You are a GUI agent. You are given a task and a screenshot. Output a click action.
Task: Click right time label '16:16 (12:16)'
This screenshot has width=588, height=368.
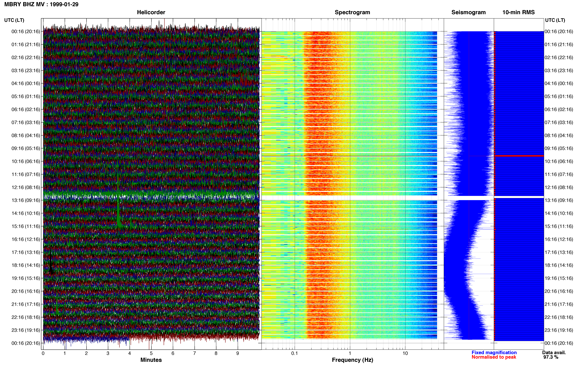[x=559, y=240]
